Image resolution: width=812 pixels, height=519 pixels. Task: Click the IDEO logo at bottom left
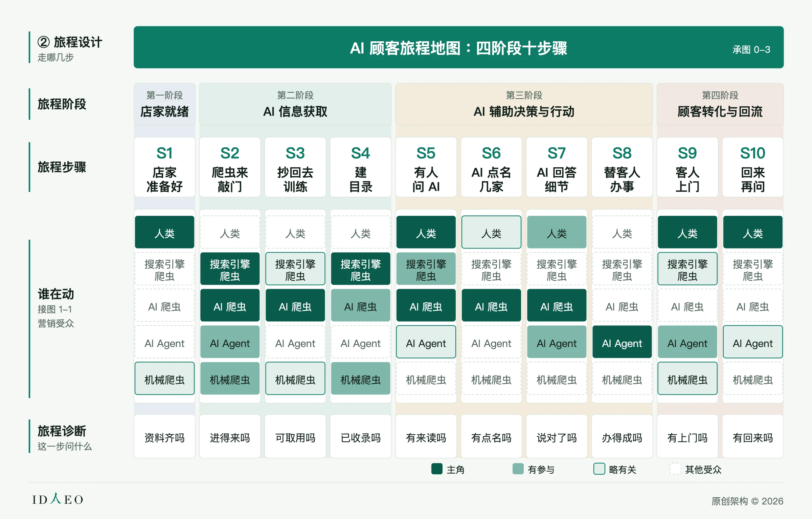click(x=58, y=499)
